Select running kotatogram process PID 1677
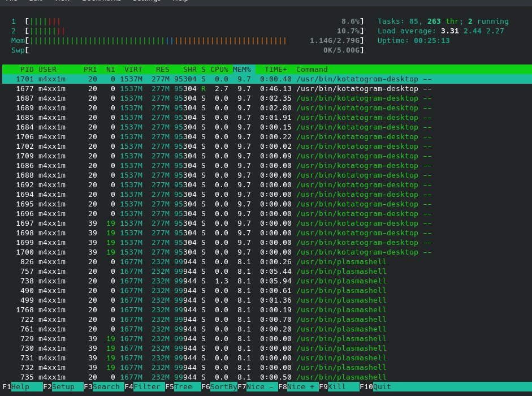Viewport: 532px width, 396px height. 267,89
